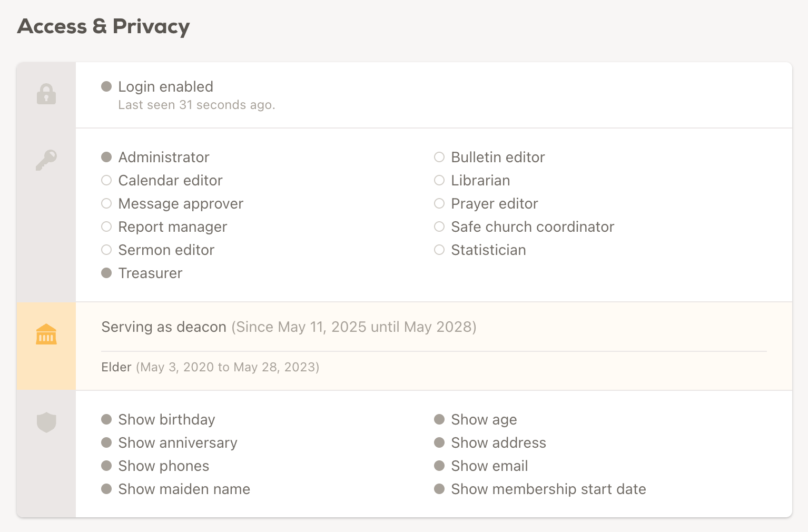The width and height of the screenshot is (808, 532).
Task: Click the key icon in roles section
Action: click(46, 160)
